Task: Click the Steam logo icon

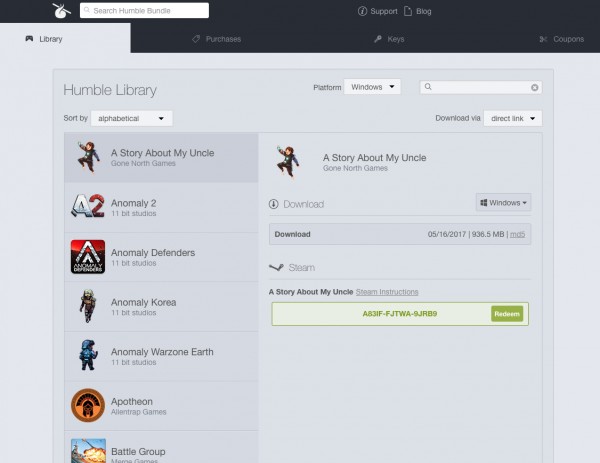Action: (276, 267)
